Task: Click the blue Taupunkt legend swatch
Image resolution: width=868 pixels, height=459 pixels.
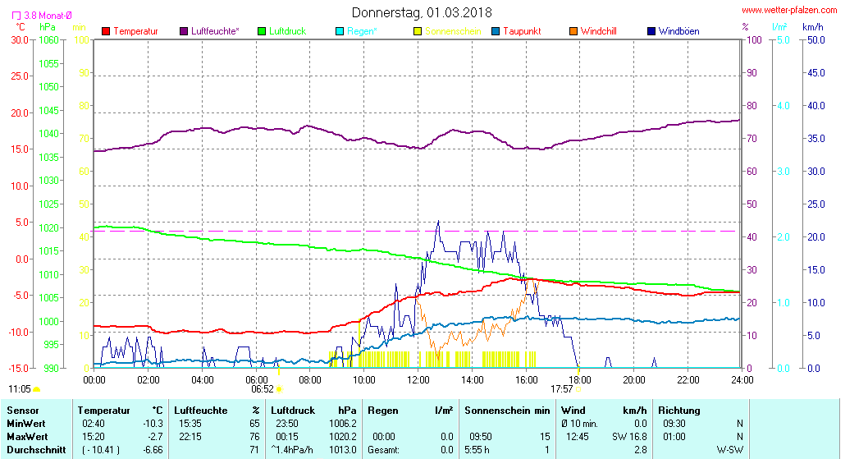Action: point(496,31)
